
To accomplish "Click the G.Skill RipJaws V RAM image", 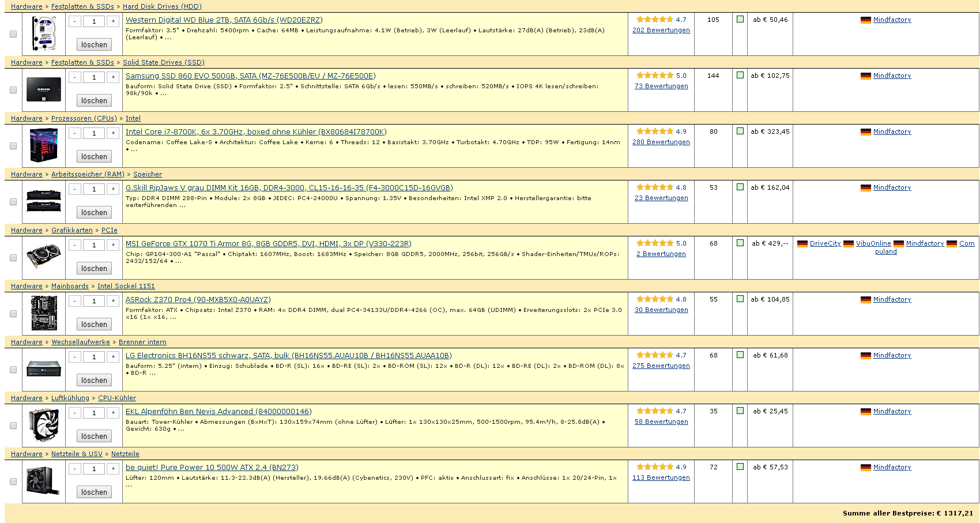I will 44,201.
